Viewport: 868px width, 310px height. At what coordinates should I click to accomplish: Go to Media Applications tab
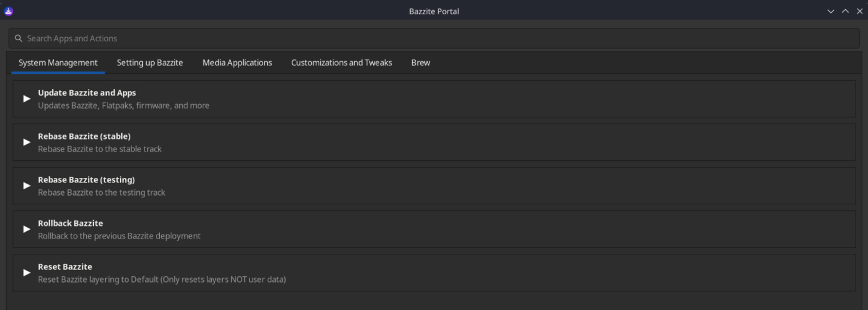[237, 63]
